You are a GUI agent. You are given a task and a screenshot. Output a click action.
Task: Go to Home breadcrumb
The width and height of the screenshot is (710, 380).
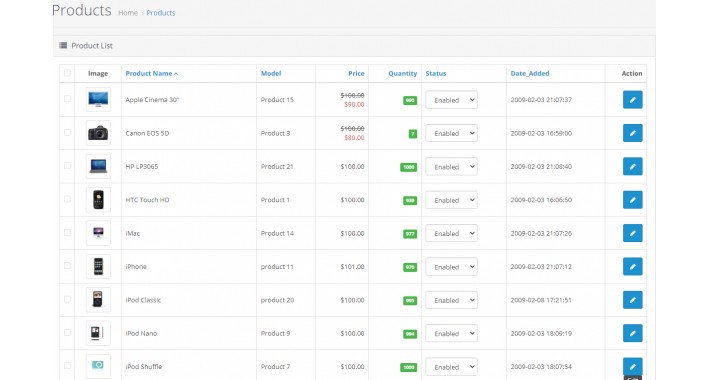tap(128, 13)
